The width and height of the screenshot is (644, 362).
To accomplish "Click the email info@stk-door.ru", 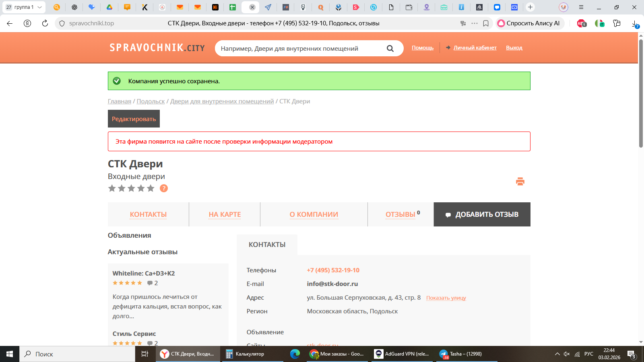I will pyautogui.click(x=332, y=284).
